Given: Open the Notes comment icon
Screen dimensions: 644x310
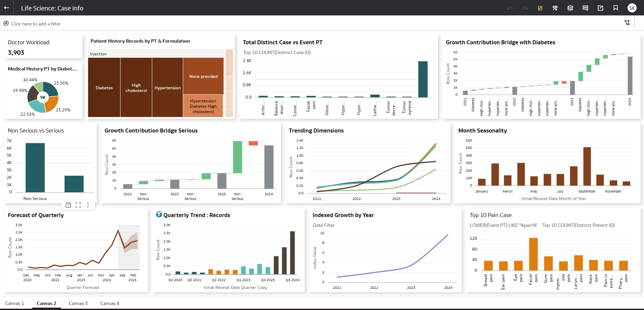Looking at the screenshot, I should (585, 8).
